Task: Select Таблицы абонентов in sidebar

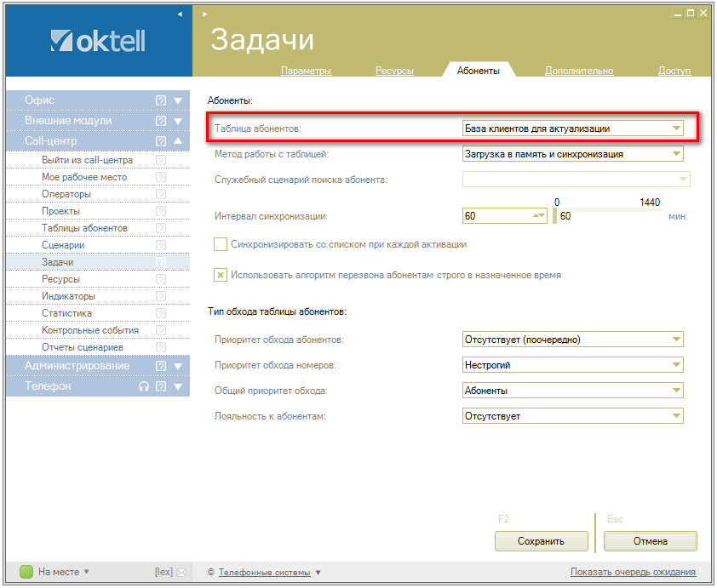Action: click(84, 228)
